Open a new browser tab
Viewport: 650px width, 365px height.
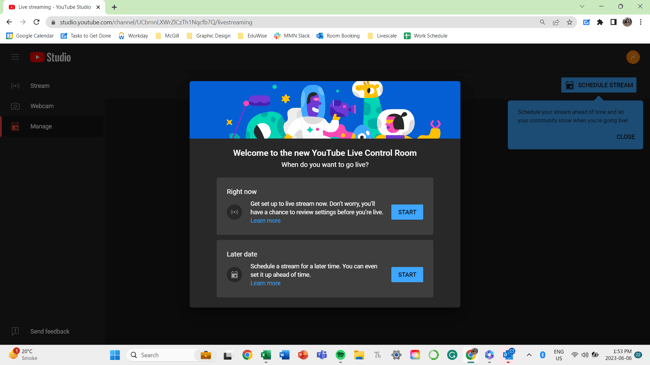coord(114,7)
